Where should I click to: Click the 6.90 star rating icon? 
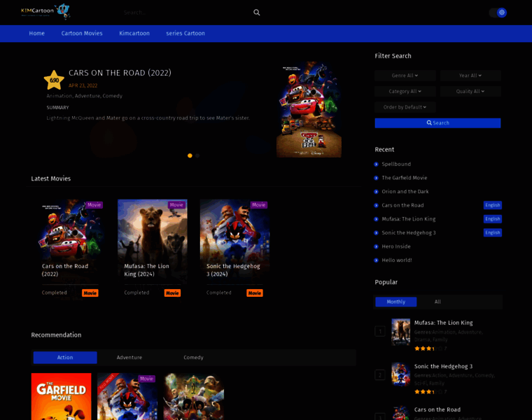coord(54,80)
